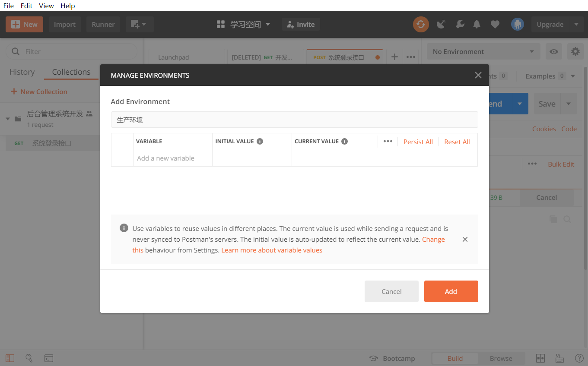Screen dimensions: 588x366
Task: Open the 学习空间 workspace dropdown
Action: pyautogui.click(x=244, y=25)
